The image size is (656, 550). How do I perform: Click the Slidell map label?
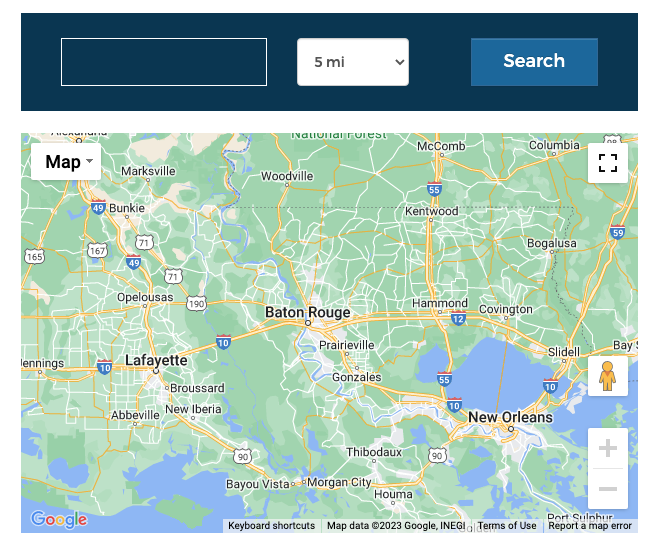[x=564, y=352]
